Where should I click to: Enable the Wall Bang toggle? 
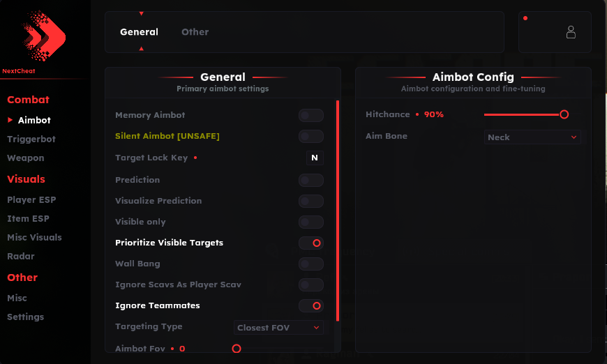click(310, 264)
